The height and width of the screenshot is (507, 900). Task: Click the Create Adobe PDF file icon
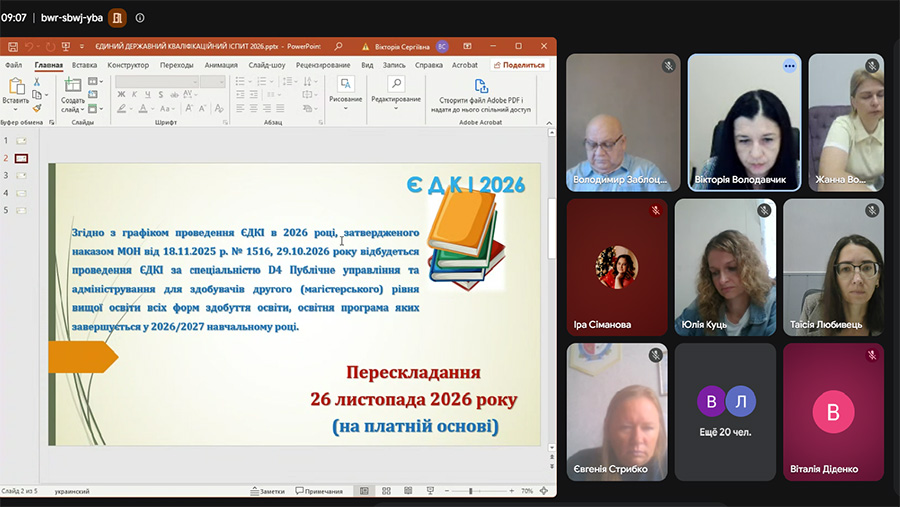click(481, 86)
